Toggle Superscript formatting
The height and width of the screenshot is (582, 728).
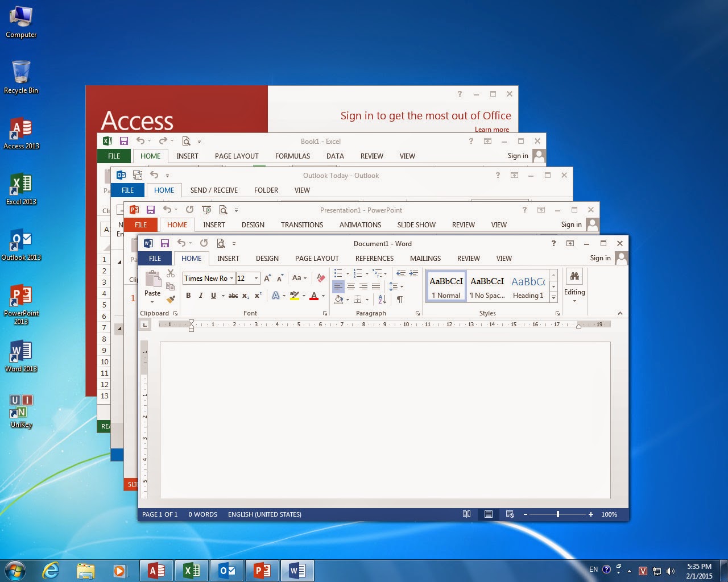(258, 296)
